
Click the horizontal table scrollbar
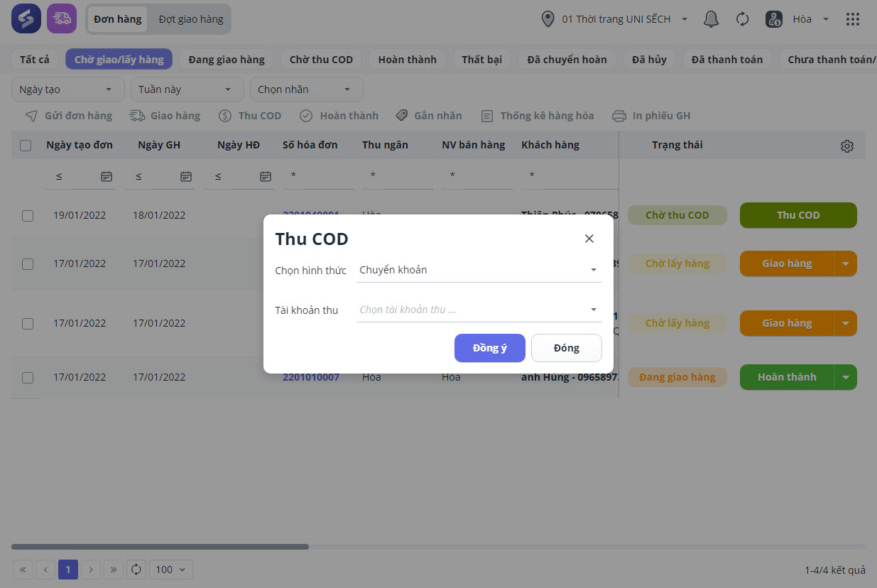click(x=160, y=547)
